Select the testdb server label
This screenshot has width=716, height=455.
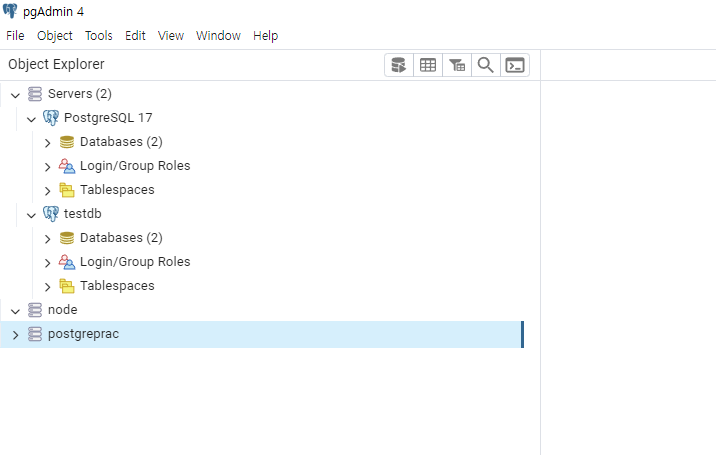[x=83, y=214]
